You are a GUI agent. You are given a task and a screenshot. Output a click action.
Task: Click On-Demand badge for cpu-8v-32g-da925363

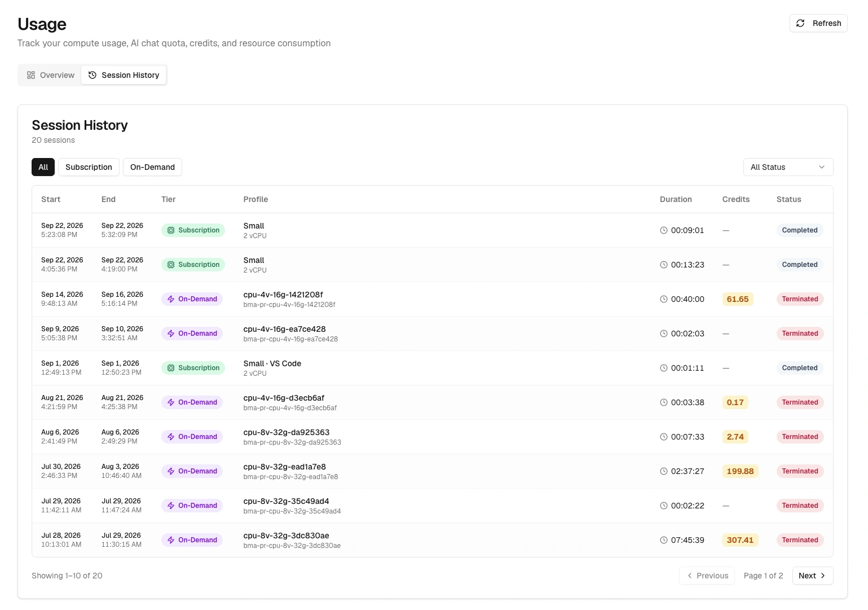tap(192, 437)
